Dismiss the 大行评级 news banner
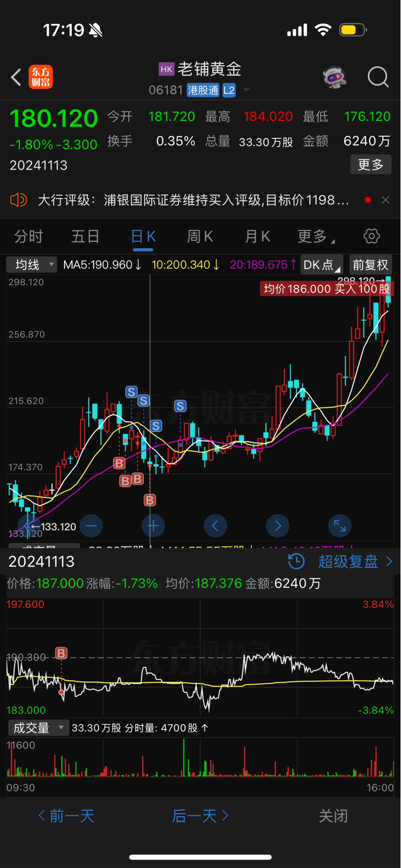Image resolution: width=401 pixels, height=868 pixels. click(385, 200)
